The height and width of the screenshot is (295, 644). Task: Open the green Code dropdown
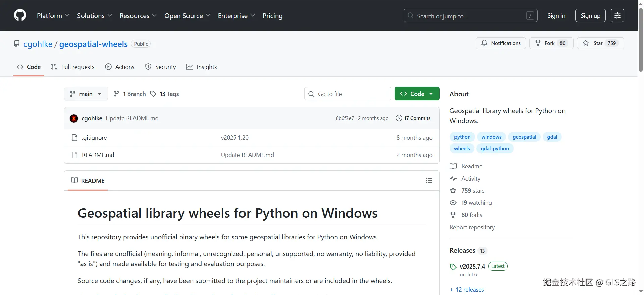coord(417,94)
